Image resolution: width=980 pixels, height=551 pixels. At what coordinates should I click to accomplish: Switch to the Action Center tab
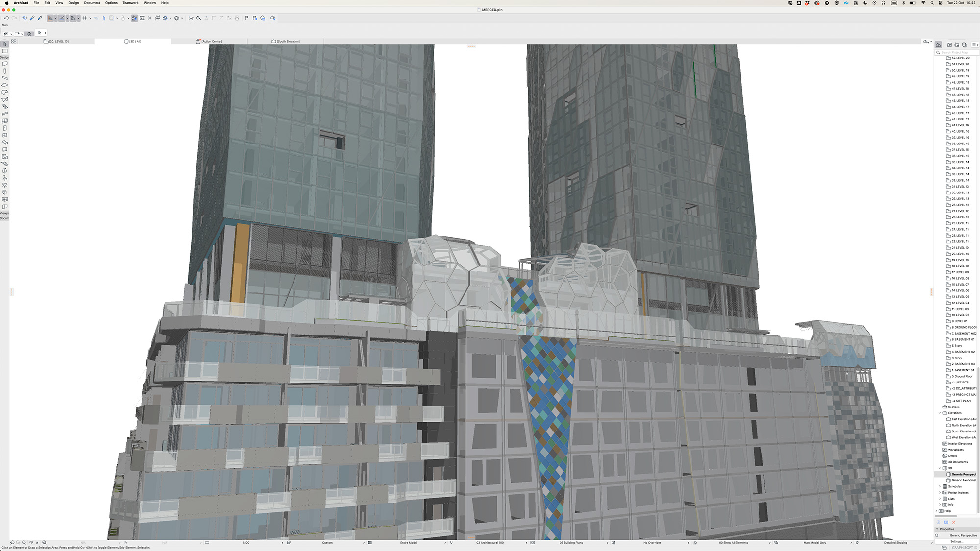coord(209,41)
